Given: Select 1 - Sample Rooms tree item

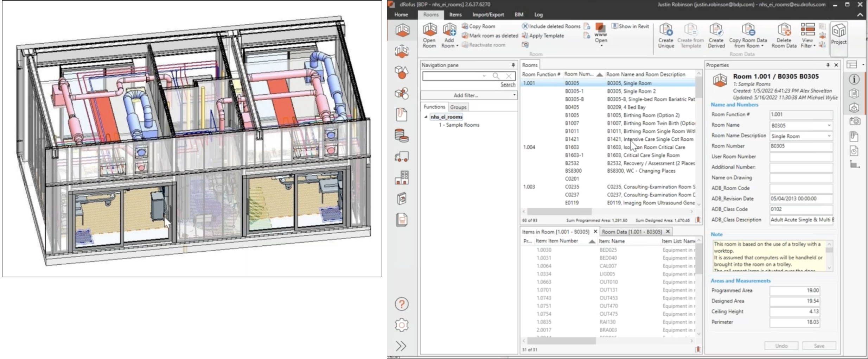Looking at the screenshot, I should click(x=459, y=125).
